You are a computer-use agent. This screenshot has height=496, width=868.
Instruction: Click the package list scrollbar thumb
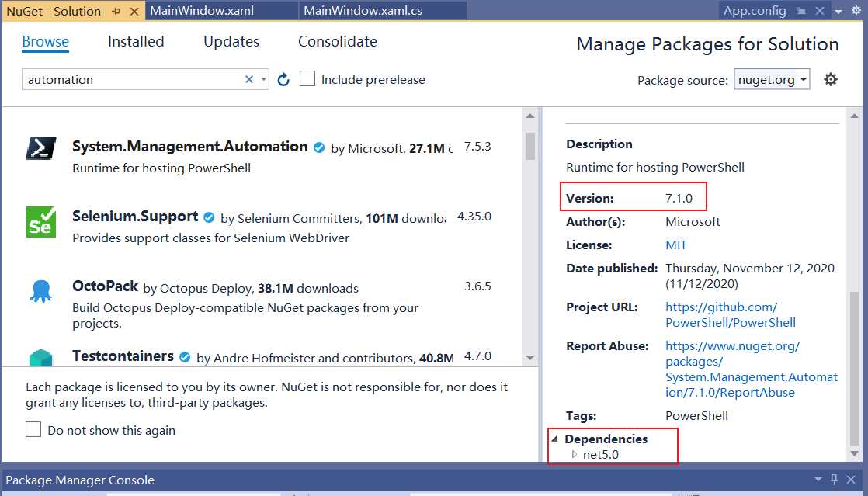point(529,146)
